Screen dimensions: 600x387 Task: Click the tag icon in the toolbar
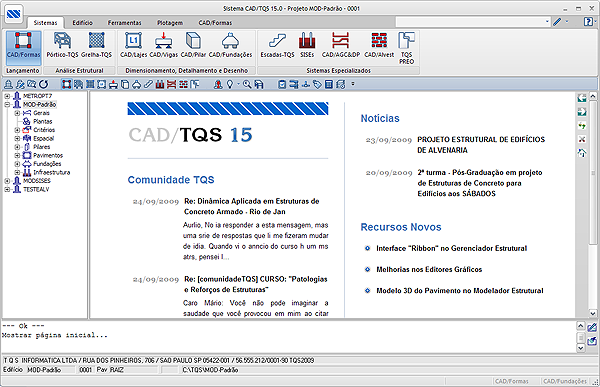click(317, 84)
